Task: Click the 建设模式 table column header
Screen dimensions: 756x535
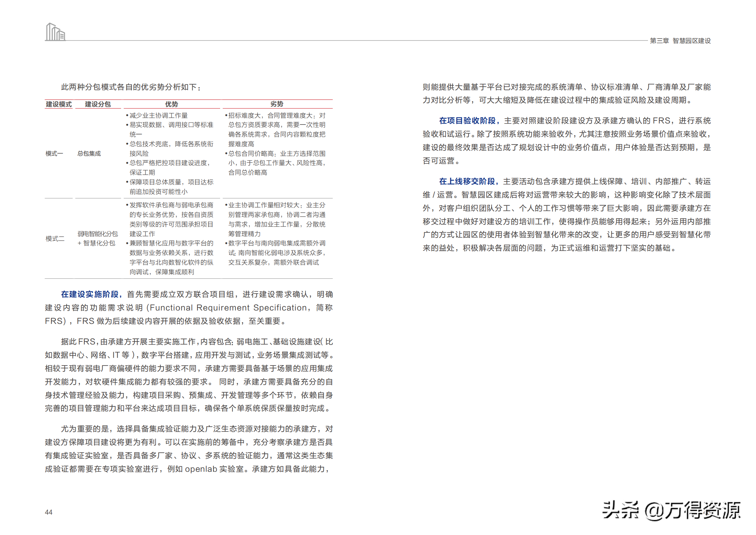Action: click(59, 104)
